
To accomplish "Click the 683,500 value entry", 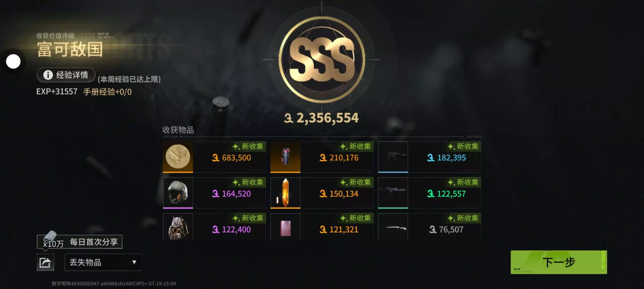I will [x=232, y=158].
